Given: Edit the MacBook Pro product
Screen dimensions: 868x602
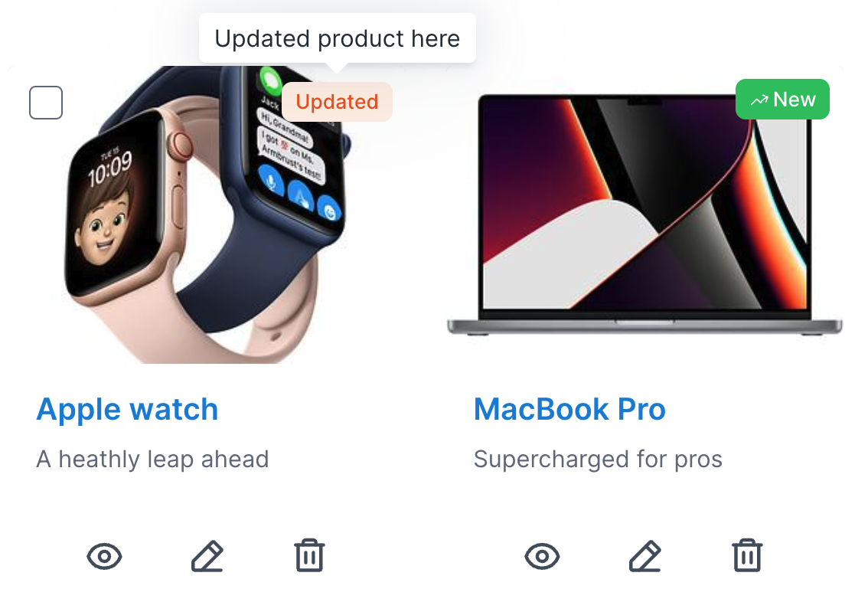Looking at the screenshot, I should pyautogui.click(x=645, y=555).
